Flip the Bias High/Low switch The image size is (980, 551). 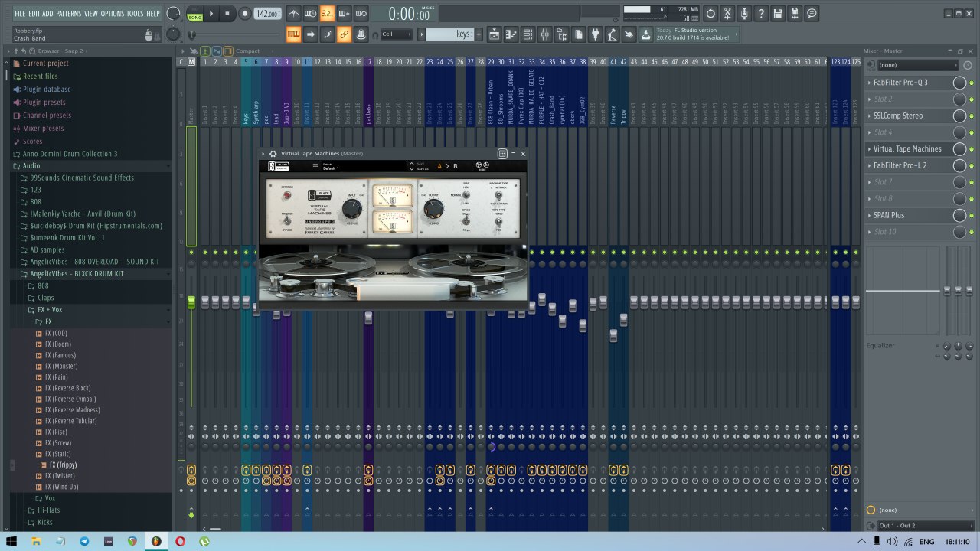pyautogui.click(x=466, y=195)
